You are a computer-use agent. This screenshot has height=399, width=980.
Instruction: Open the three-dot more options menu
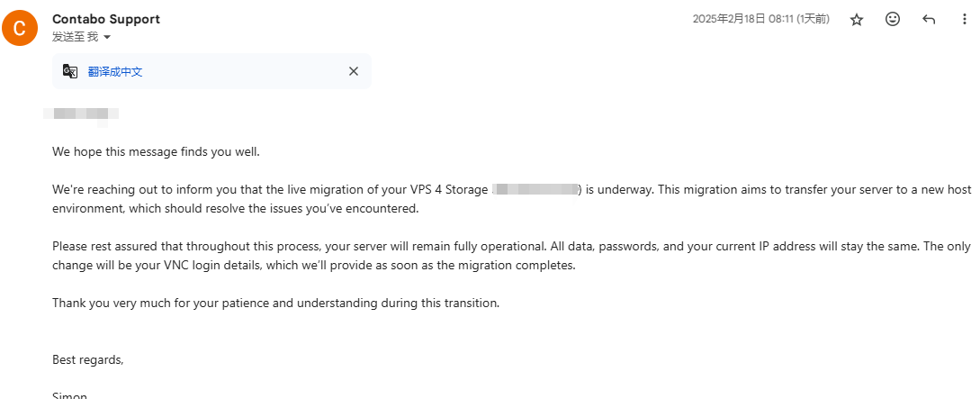pyautogui.click(x=964, y=19)
